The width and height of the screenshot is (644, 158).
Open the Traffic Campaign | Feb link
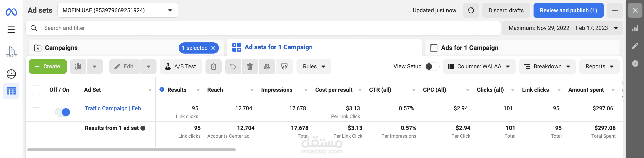113,108
